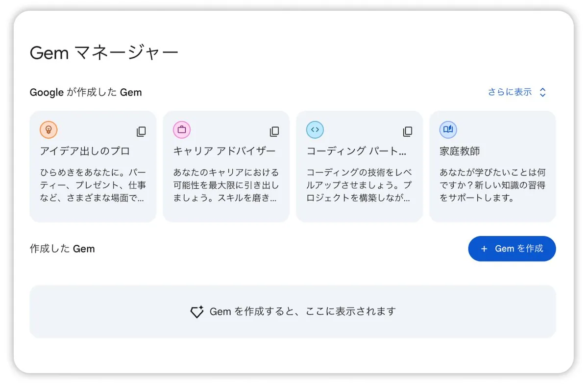Image resolution: width=588 pixels, height=384 pixels.
Task: Click the copy icon on アイデア出しのプロ card
Action: (141, 131)
